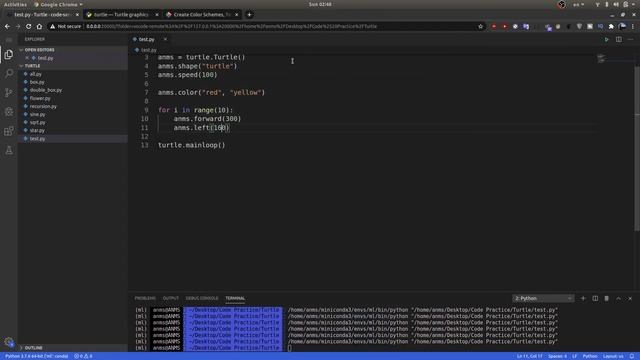The height and width of the screenshot is (360, 640).
Task: Click the Python language mode in the status bar
Action: click(590, 356)
